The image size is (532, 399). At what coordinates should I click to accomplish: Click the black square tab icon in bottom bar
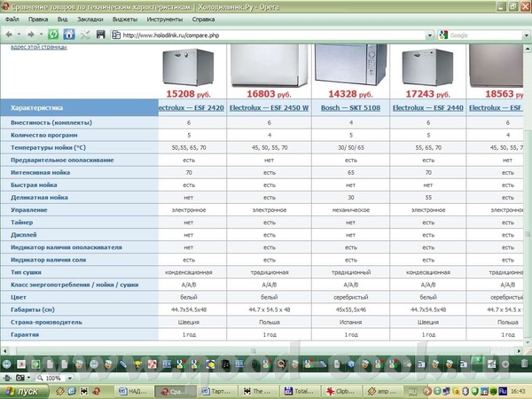point(224,364)
